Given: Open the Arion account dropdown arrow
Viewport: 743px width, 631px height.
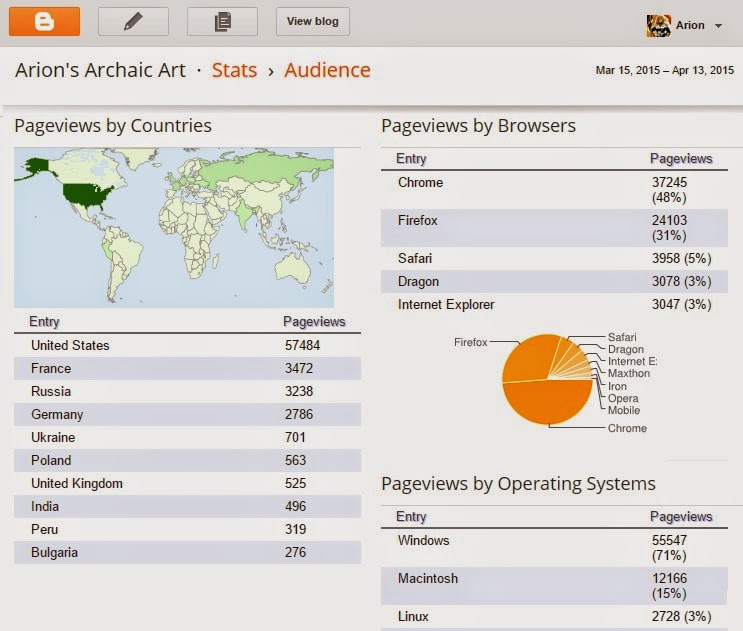Looking at the screenshot, I should [718, 26].
